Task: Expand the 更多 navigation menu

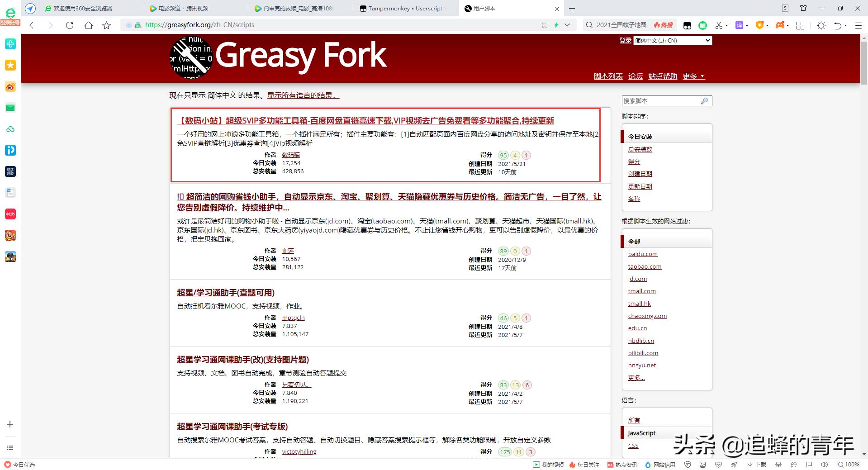Action: click(691, 76)
